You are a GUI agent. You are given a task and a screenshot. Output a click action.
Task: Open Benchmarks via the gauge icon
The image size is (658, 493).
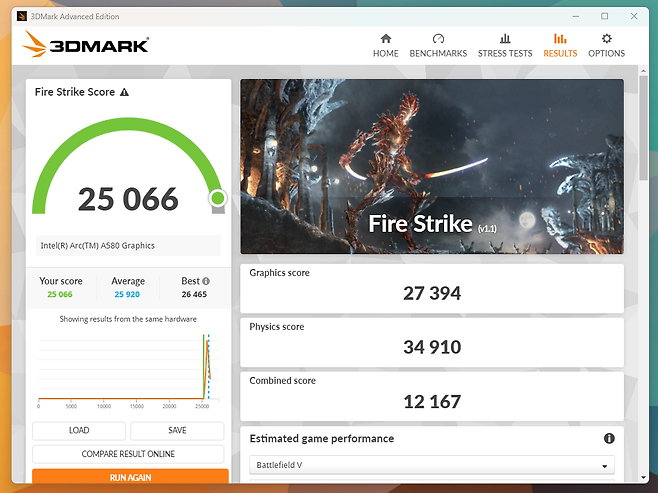(x=438, y=39)
